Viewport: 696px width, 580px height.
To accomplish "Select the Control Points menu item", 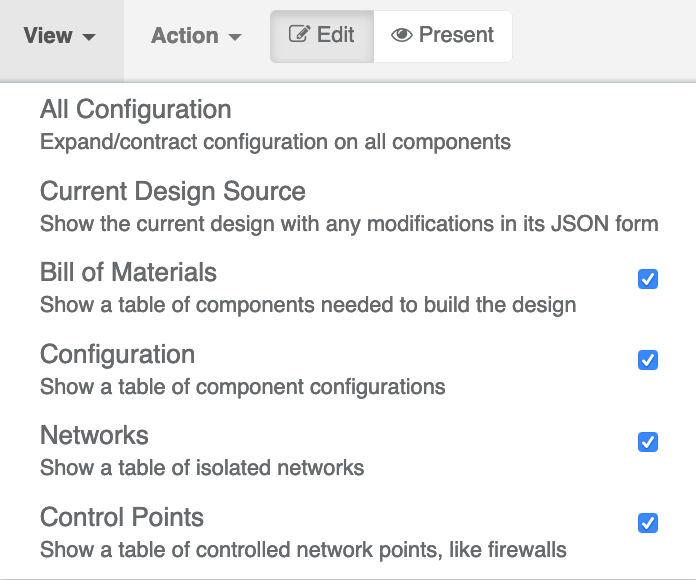I will tap(121, 517).
